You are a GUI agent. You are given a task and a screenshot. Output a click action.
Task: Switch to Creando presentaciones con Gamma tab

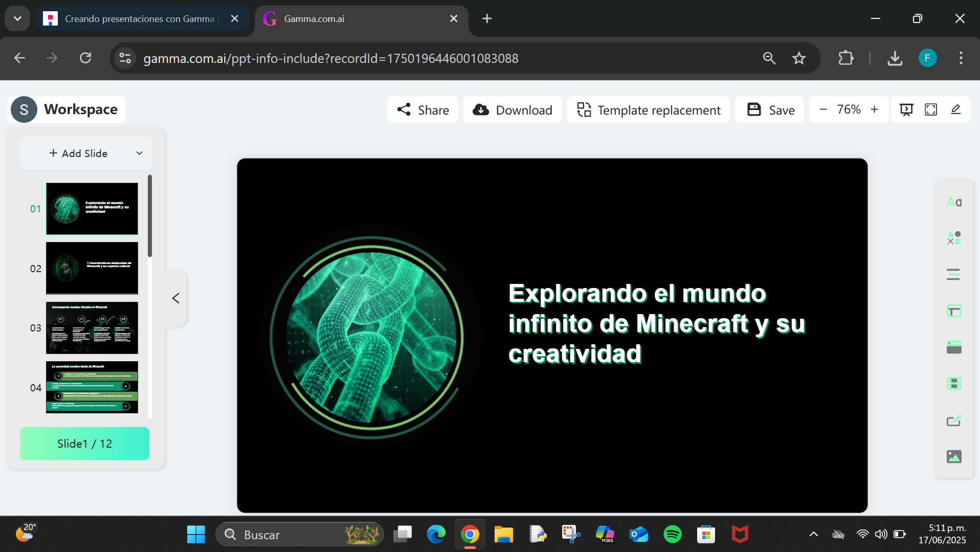pos(139,19)
